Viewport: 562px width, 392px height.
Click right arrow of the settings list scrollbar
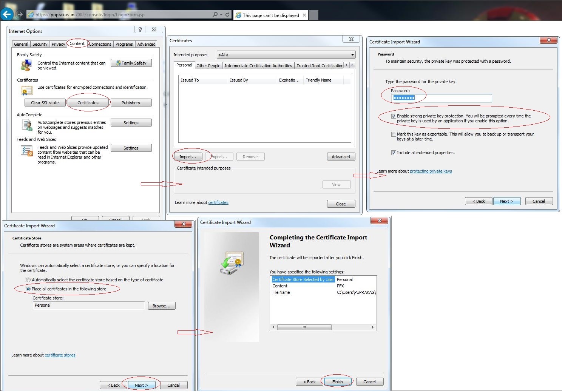[373, 327]
